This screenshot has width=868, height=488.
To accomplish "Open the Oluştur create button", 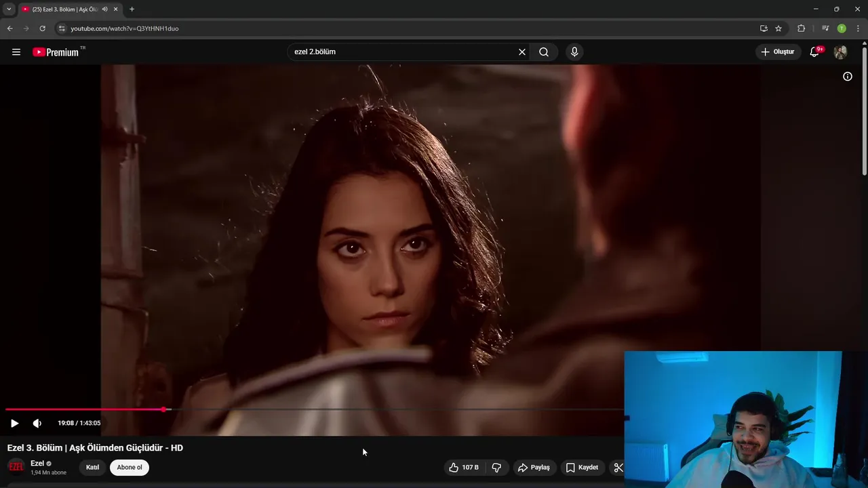I will pyautogui.click(x=778, y=52).
